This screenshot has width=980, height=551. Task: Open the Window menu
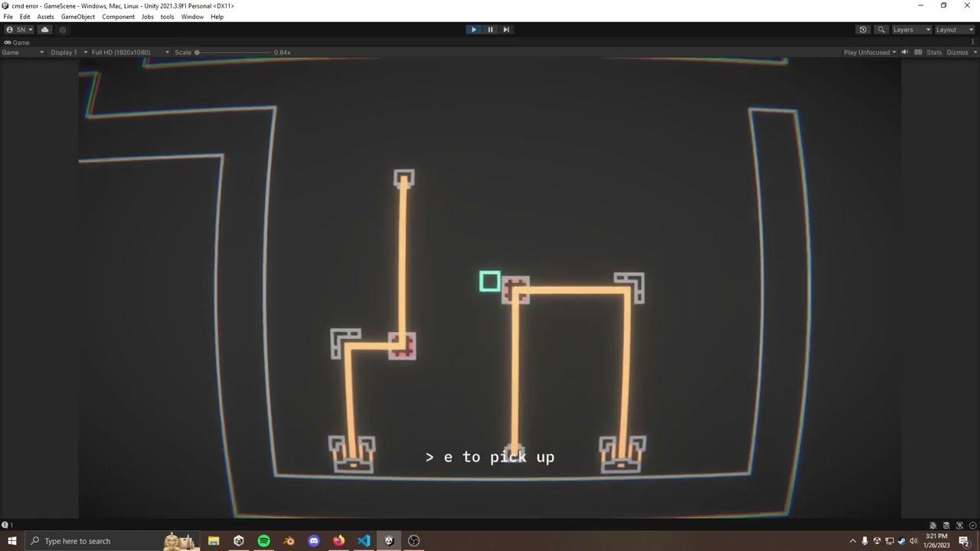coord(192,17)
